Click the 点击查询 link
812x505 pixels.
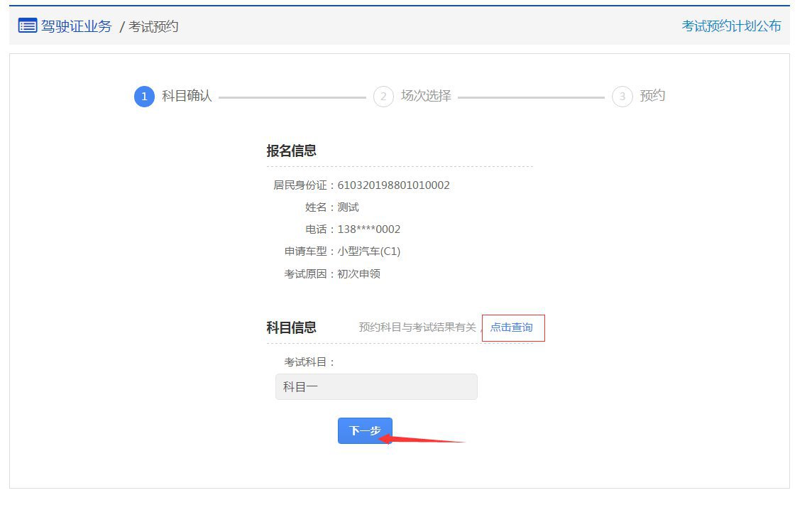pyautogui.click(x=512, y=327)
